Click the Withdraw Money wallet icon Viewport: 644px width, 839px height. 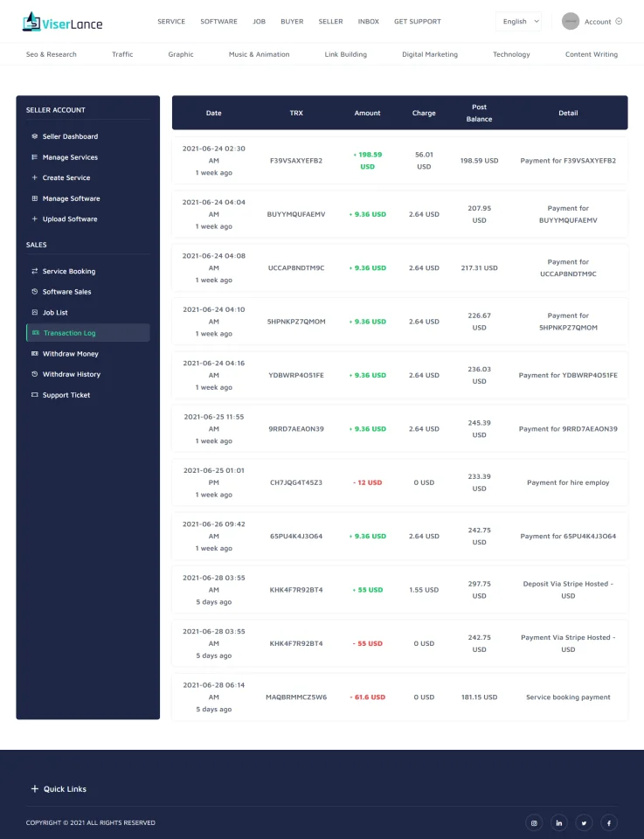point(35,354)
